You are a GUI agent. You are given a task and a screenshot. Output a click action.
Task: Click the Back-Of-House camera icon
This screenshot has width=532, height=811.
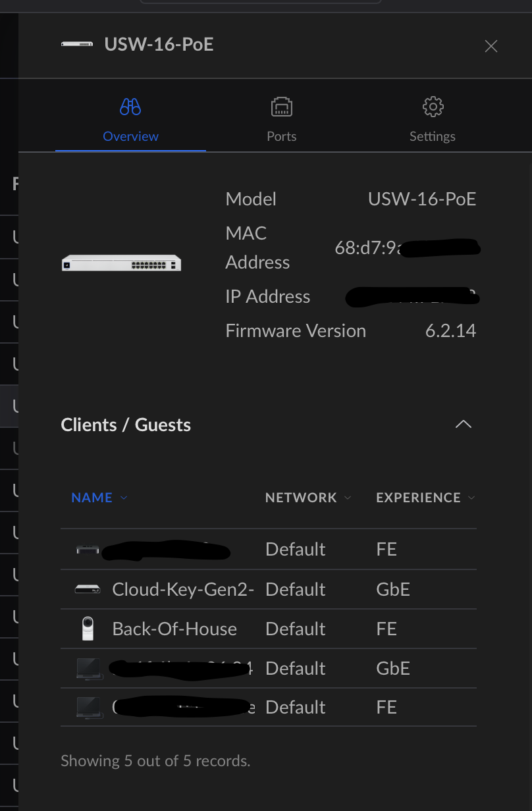(x=88, y=629)
